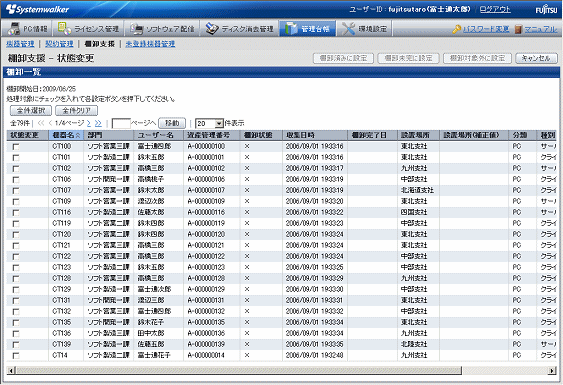Viewport: 563px width, 385px height.
Task: Check the box for row CT107
Action: point(16,190)
